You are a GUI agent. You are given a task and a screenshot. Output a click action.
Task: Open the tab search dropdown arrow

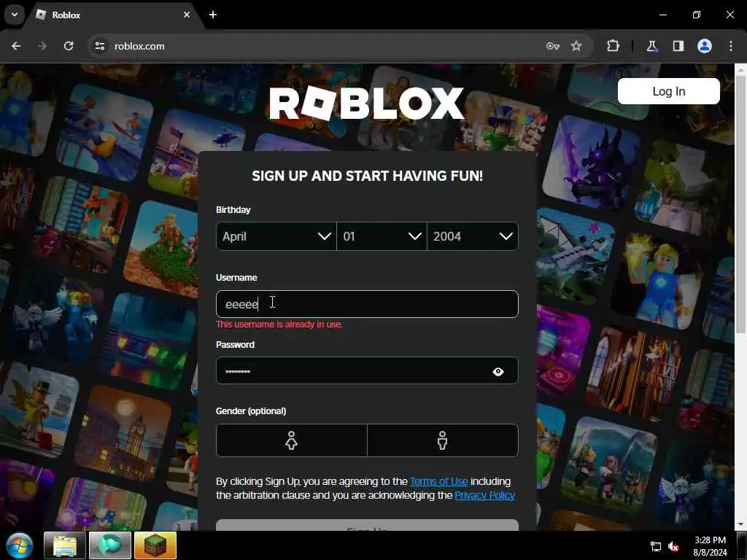[x=15, y=15]
